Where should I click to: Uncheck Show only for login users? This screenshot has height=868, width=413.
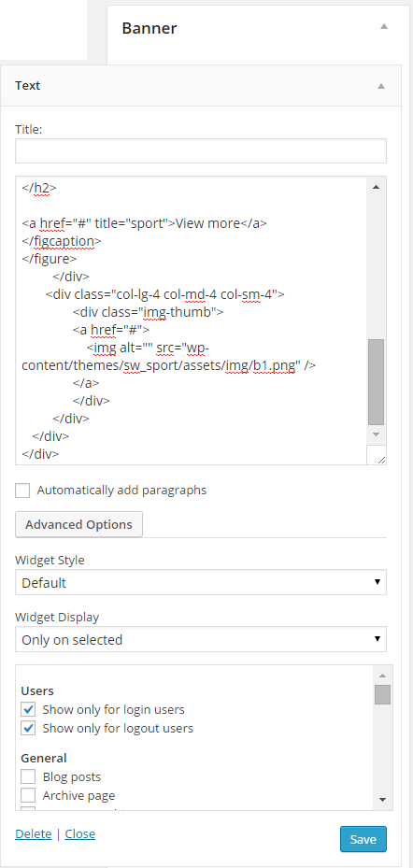click(28, 709)
